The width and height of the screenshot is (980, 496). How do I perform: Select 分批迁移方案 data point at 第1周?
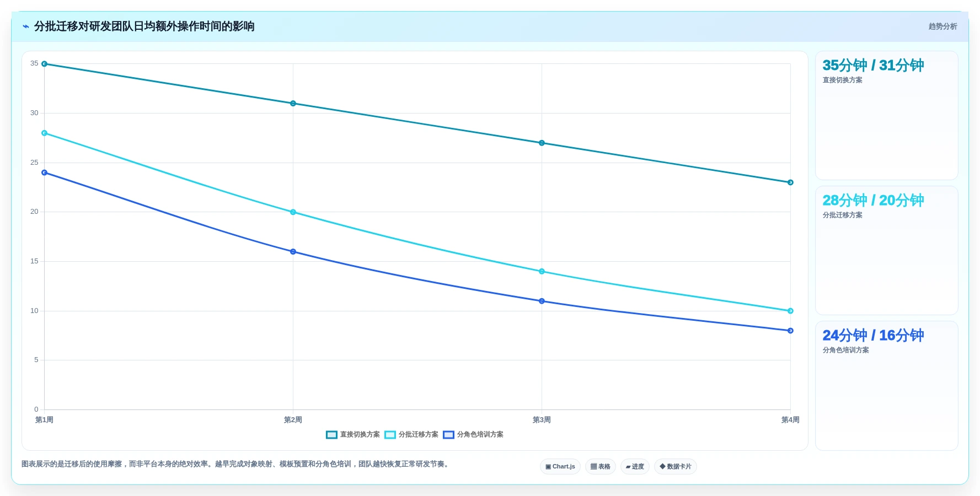point(45,133)
